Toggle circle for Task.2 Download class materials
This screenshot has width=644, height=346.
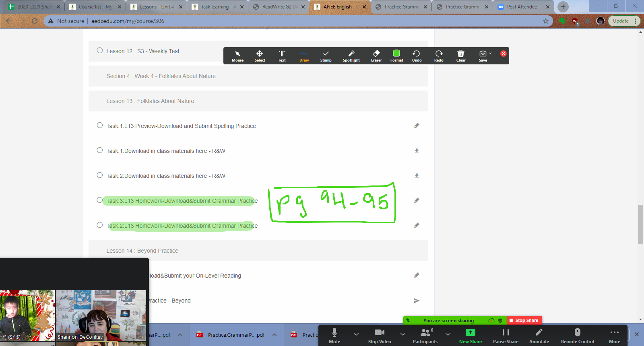coord(100,175)
